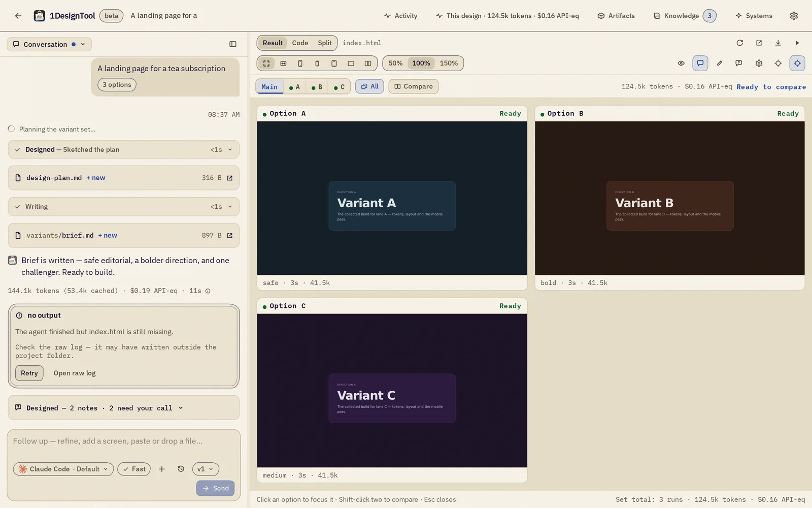The image size is (812, 508).
Task: Expand the Writing step
Action: [123, 207]
